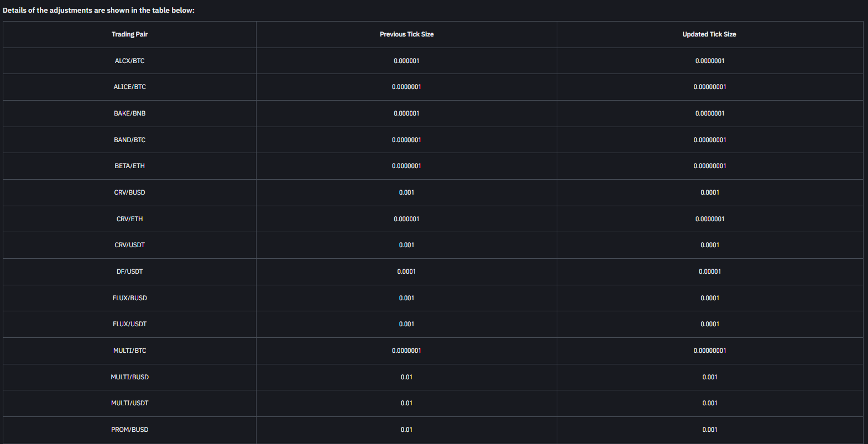This screenshot has width=868, height=444.
Task: Click the Previous Tick Size header
Action: click(x=406, y=34)
